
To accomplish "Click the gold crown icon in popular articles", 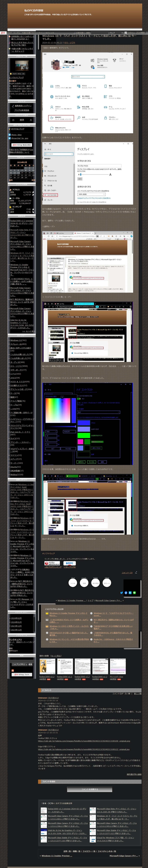I will point(47,613).
